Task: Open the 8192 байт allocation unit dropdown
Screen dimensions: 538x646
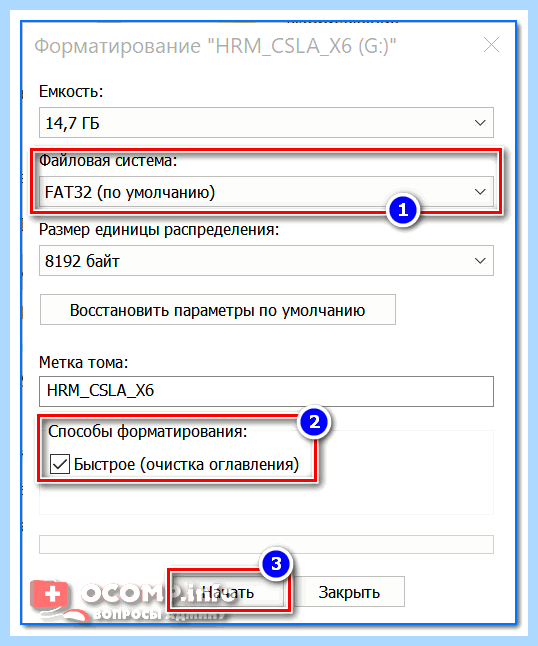Action: 266,261
